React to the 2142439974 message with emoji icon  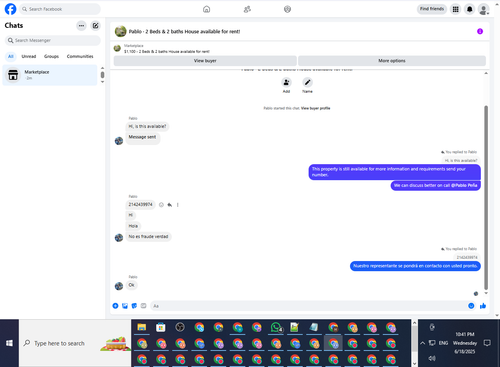point(161,205)
